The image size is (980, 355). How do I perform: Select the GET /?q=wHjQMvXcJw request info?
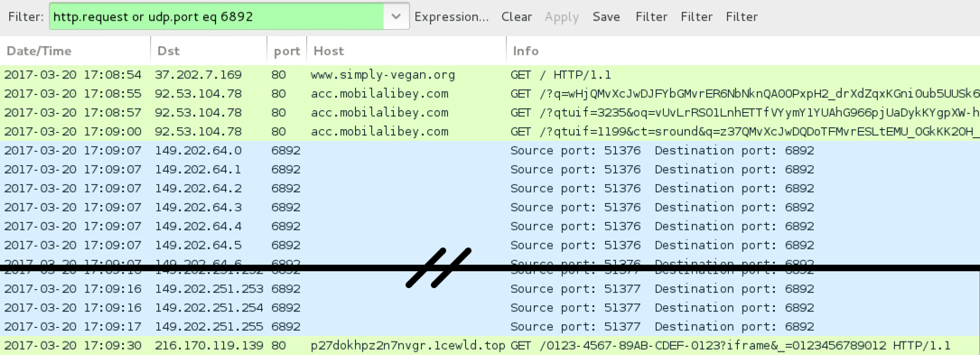[x=745, y=94]
